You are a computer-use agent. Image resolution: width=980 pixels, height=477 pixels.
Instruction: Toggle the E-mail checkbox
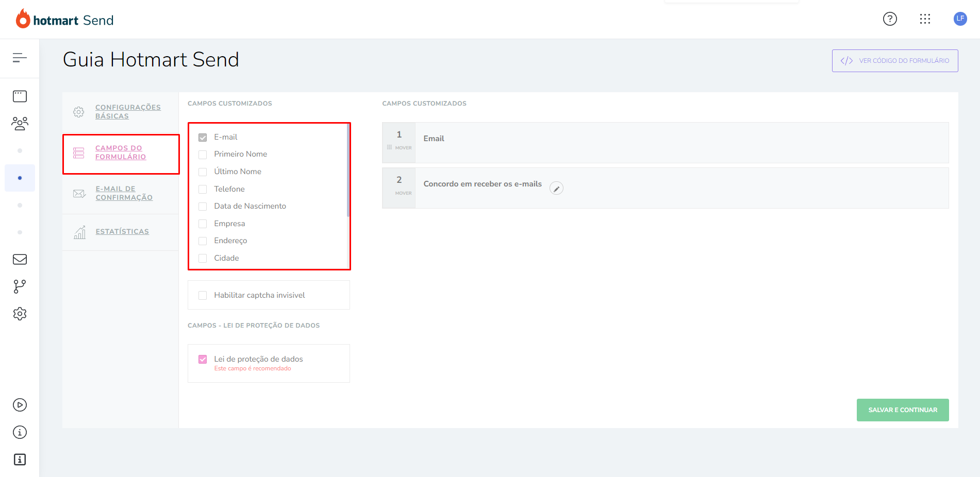(x=203, y=138)
